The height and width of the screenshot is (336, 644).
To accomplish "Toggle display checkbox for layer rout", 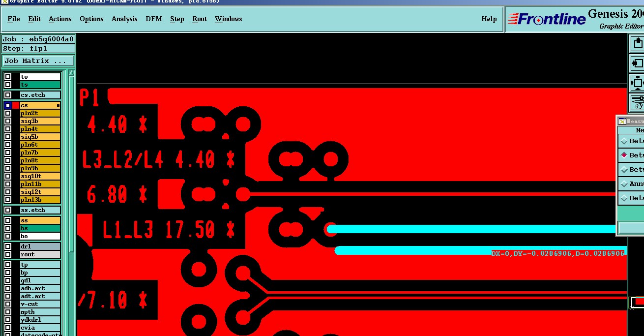I will coord(8,254).
